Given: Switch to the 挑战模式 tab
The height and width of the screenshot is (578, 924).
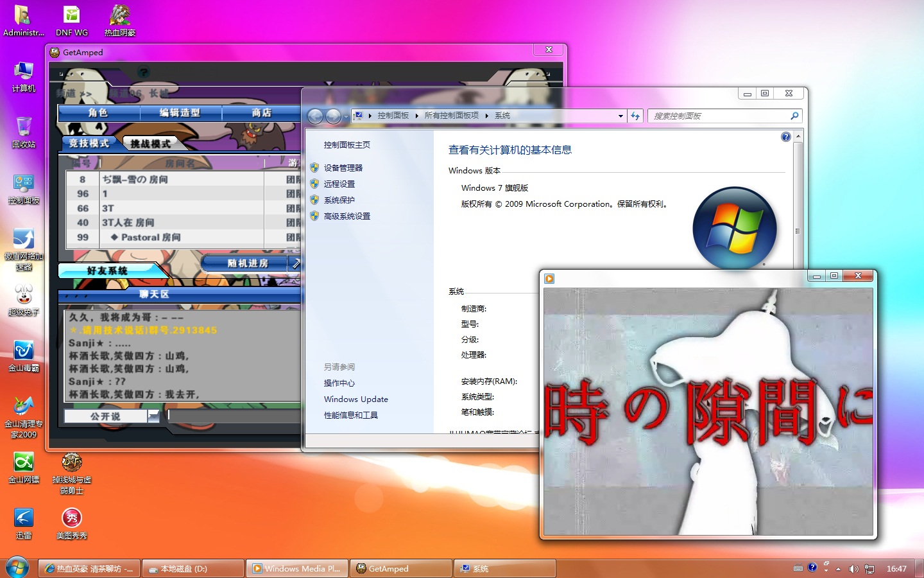Looking at the screenshot, I should click(x=151, y=144).
